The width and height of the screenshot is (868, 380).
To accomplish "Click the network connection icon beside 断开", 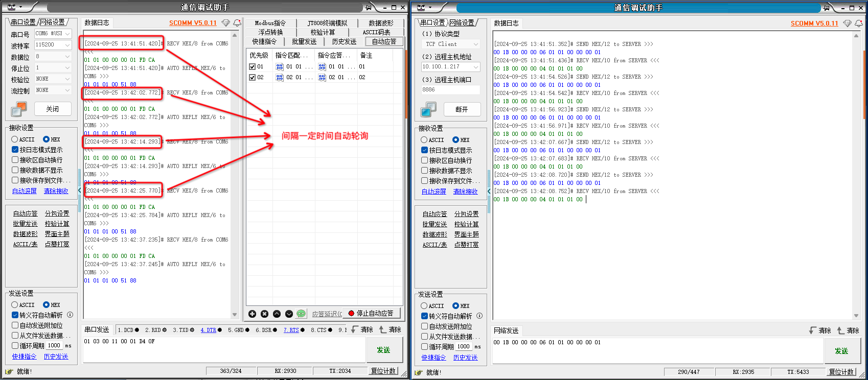I will click(428, 109).
